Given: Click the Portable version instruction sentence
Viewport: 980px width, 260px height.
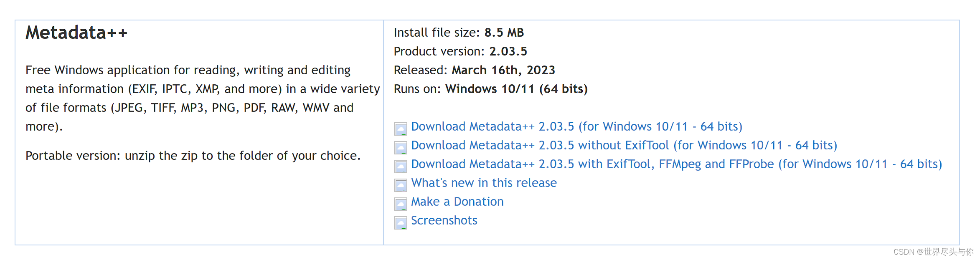Looking at the screenshot, I should tap(193, 156).
